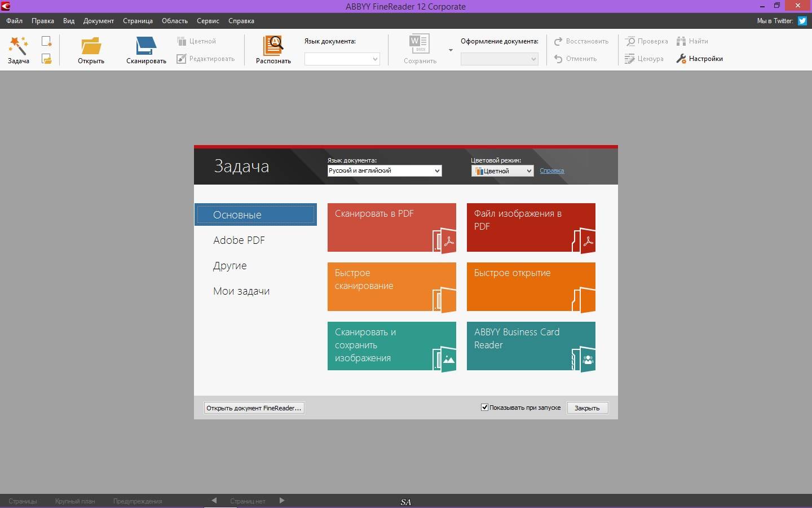
Task: Go to next page arrow in status bar
Action: point(282,501)
